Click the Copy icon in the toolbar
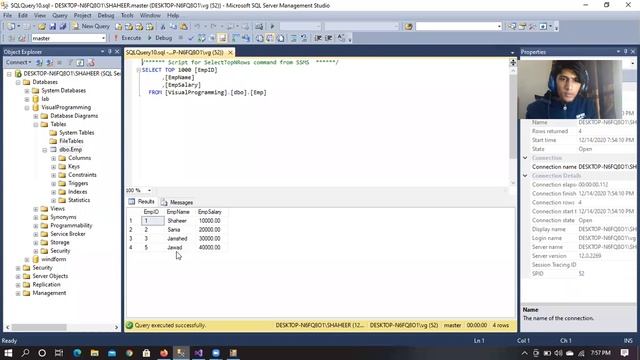This screenshot has height=360, width=640. point(173,27)
